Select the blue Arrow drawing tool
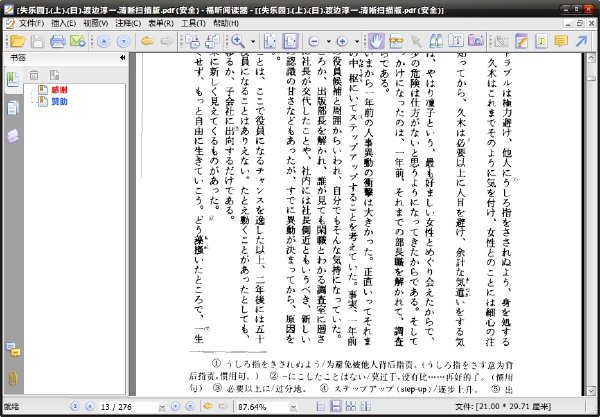 point(581,41)
